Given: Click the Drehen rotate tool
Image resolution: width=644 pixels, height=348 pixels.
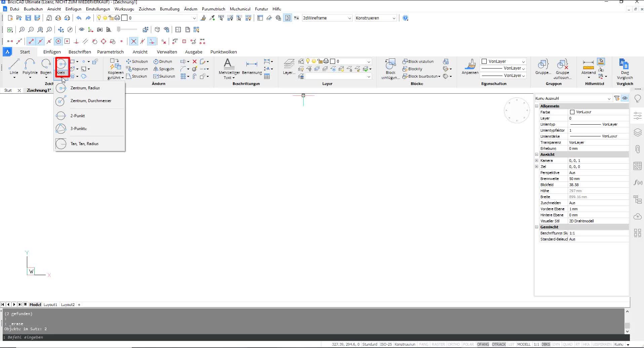Looking at the screenshot, I should pyautogui.click(x=163, y=61).
